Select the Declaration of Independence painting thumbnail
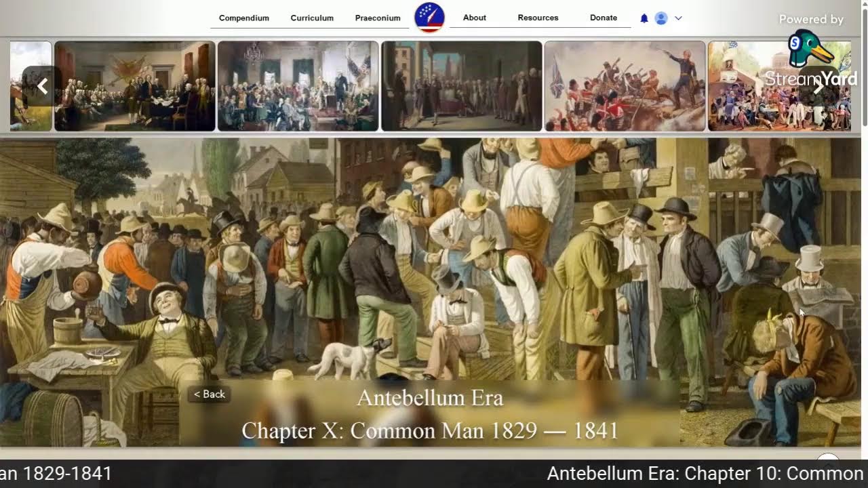868x488 pixels. pyautogui.click(x=134, y=86)
